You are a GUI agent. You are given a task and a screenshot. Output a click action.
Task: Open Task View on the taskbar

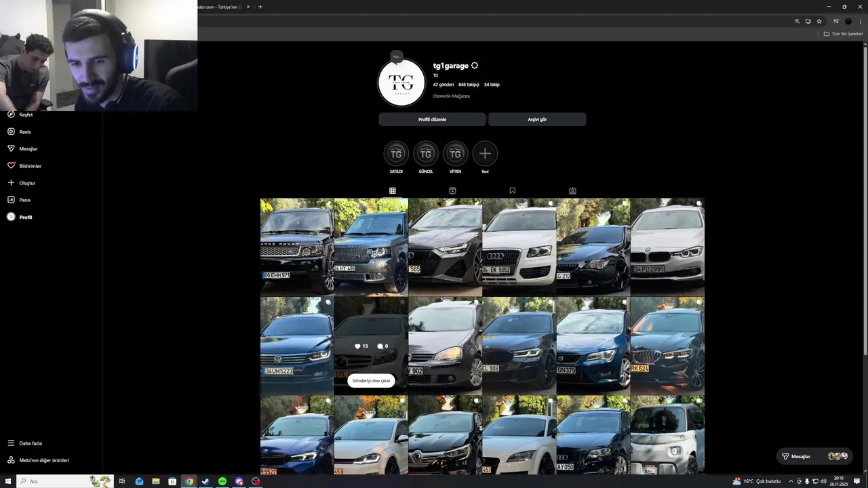tap(122, 481)
